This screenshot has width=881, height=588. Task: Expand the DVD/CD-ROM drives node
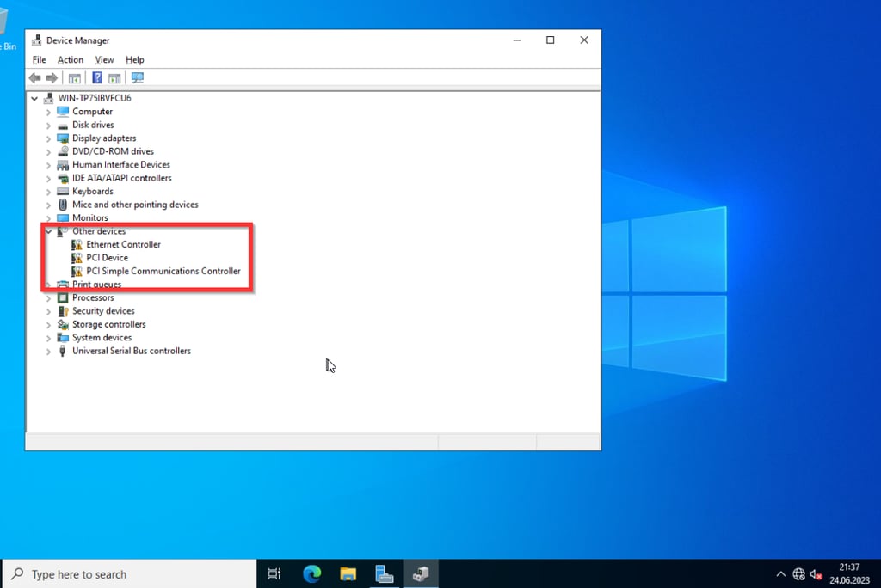48,151
